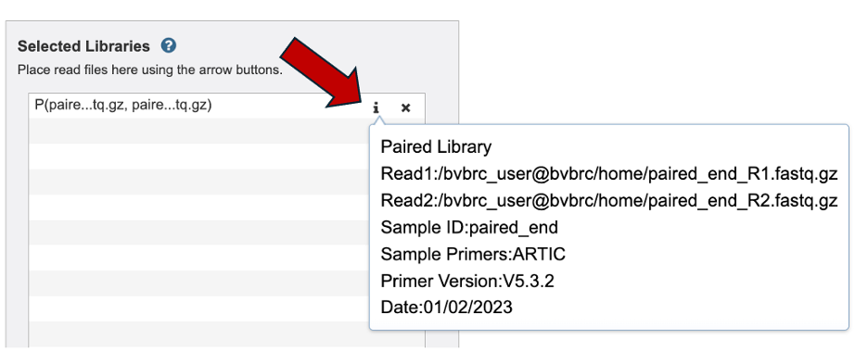Click the first empty gray row below library entry

tap(199, 131)
